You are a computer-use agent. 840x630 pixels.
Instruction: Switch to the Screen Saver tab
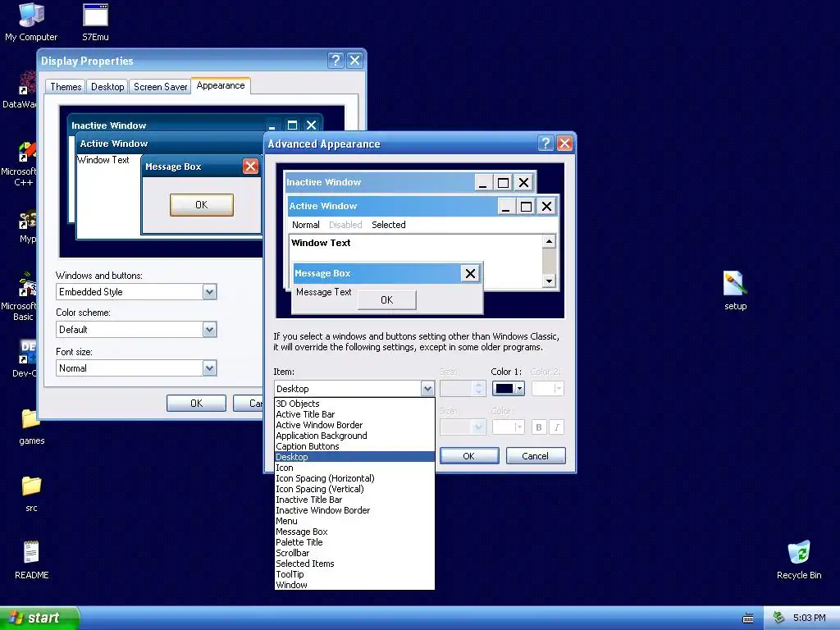click(160, 87)
